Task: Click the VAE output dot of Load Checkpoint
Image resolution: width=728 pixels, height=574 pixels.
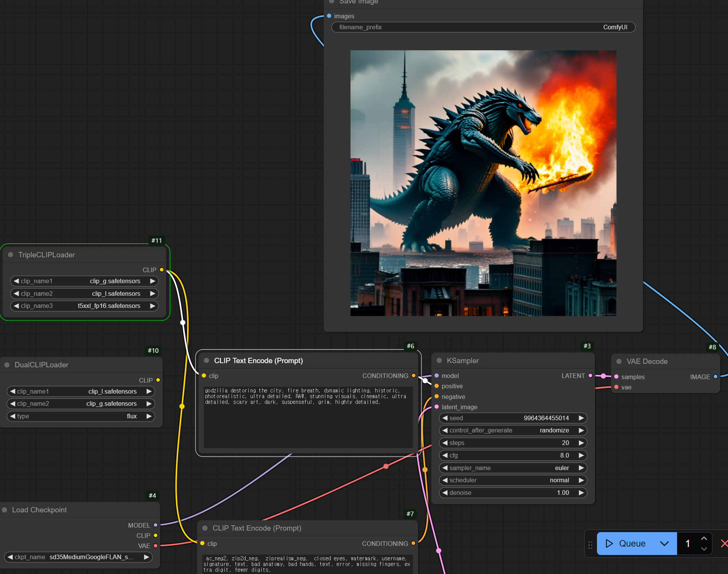Action: pos(155,545)
